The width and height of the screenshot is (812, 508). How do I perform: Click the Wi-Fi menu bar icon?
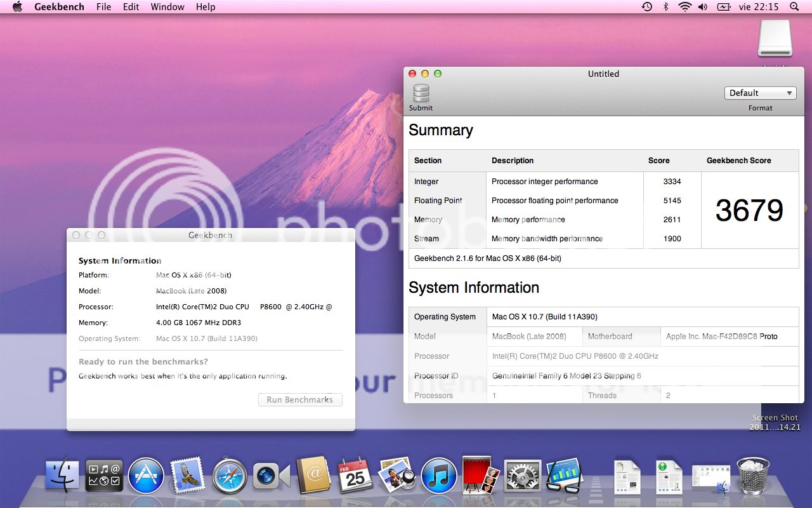684,7
